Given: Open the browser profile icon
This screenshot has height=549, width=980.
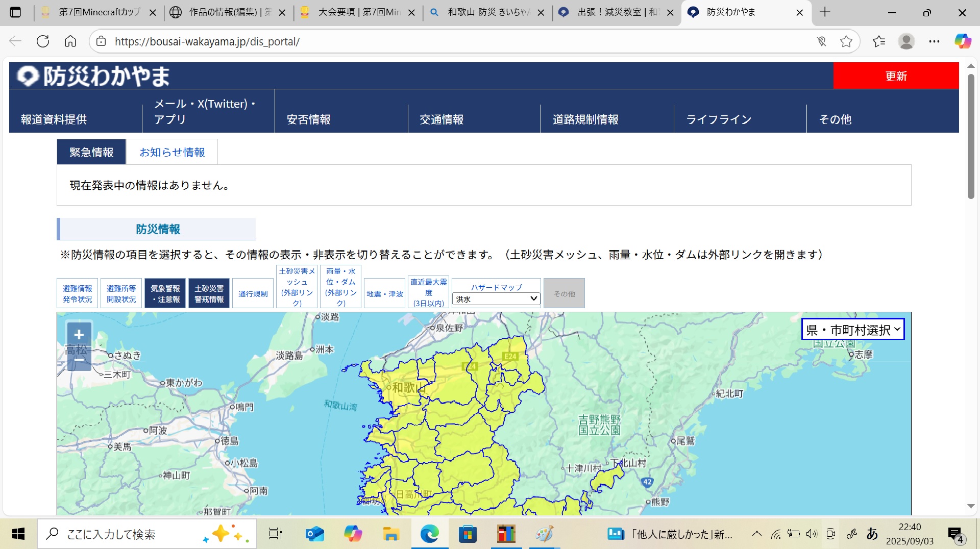Looking at the screenshot, I should pos(906,41).
